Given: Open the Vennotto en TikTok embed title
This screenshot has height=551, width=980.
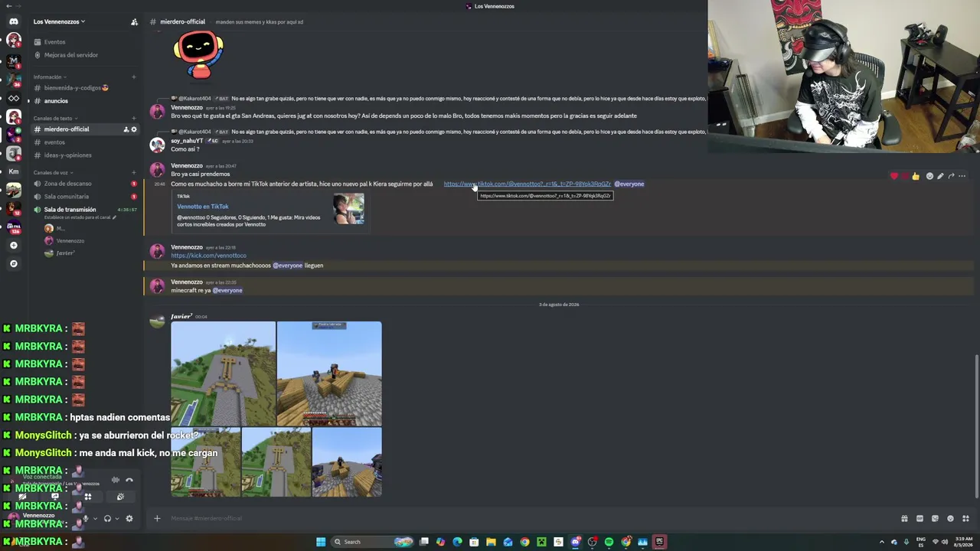Looking at the screenshot, I should tap(203, 207).
